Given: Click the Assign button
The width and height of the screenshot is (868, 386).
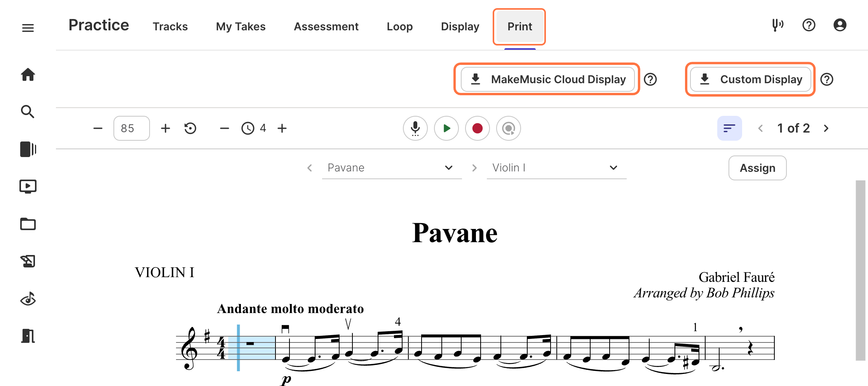Looking at the screenshot, I should point(757,168).
